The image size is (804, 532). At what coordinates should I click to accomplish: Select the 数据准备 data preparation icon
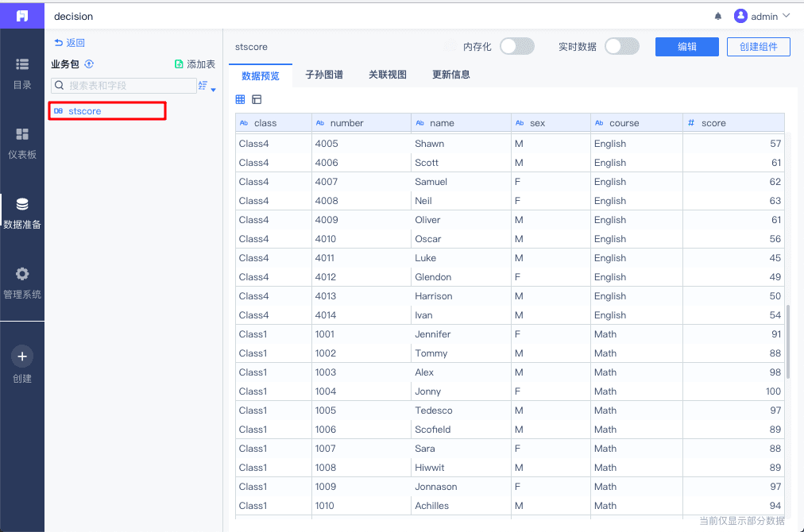pos(22,204)
